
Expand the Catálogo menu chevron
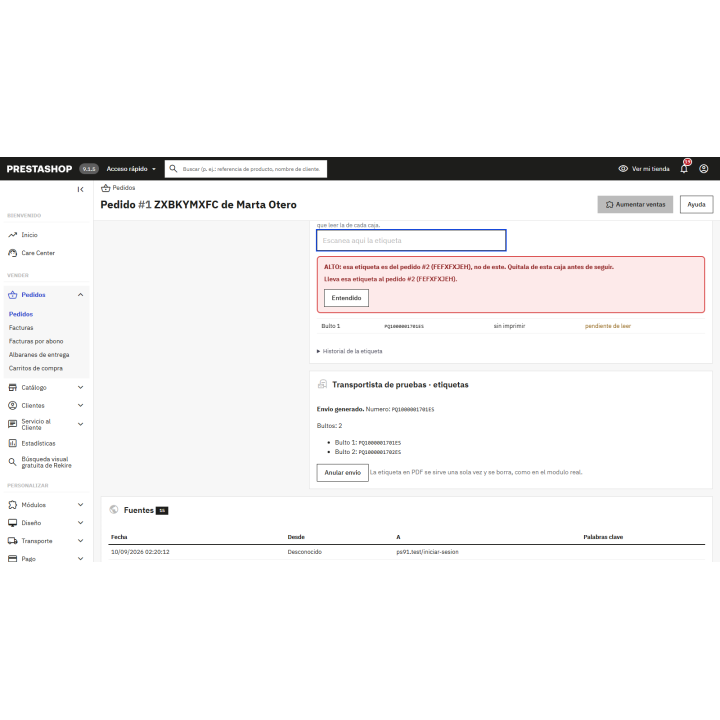(80, 388)
